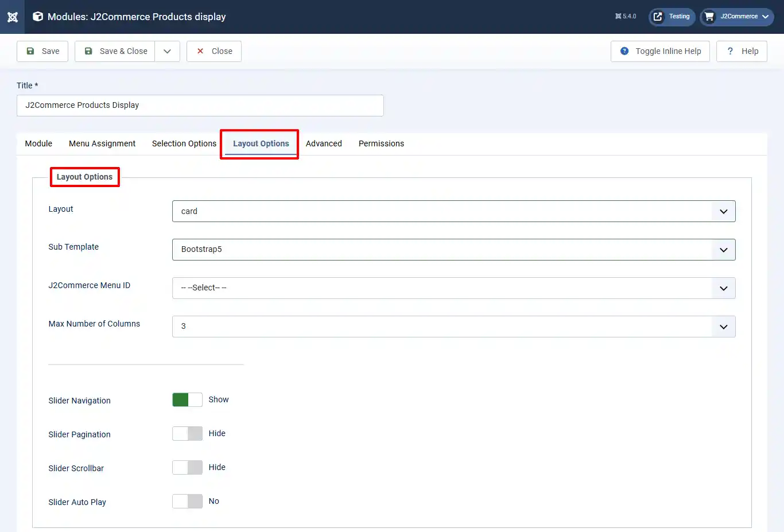Click the Title * field label

coord(28,86)
